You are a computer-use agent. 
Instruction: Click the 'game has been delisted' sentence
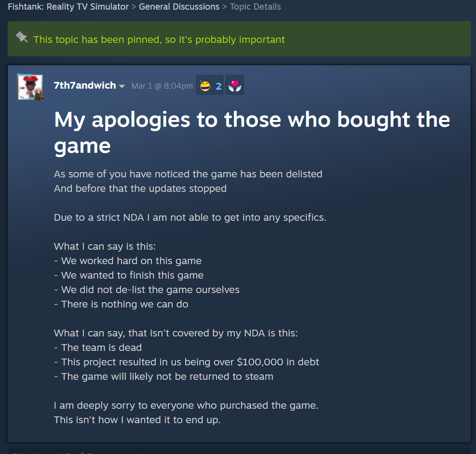tap(188, 174)
